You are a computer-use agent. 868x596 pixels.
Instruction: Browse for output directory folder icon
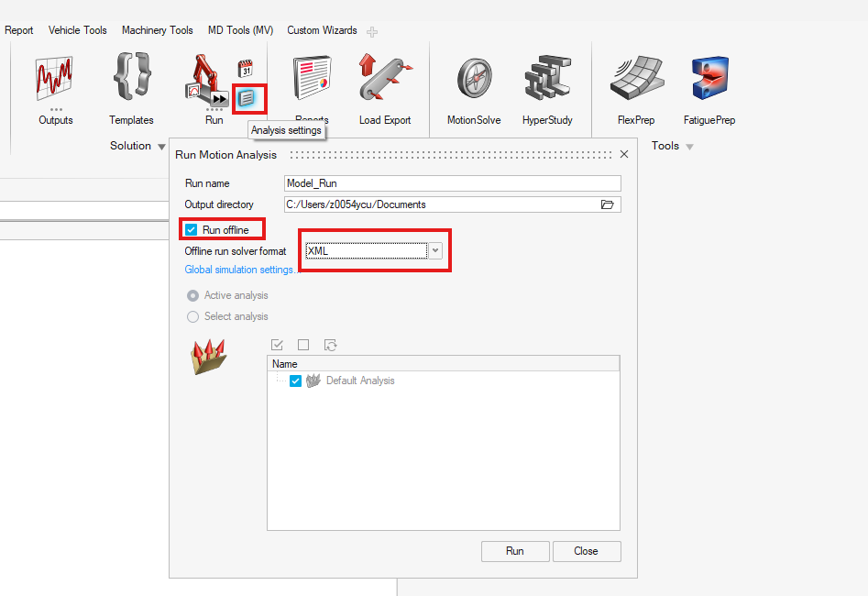pos(608,204)
